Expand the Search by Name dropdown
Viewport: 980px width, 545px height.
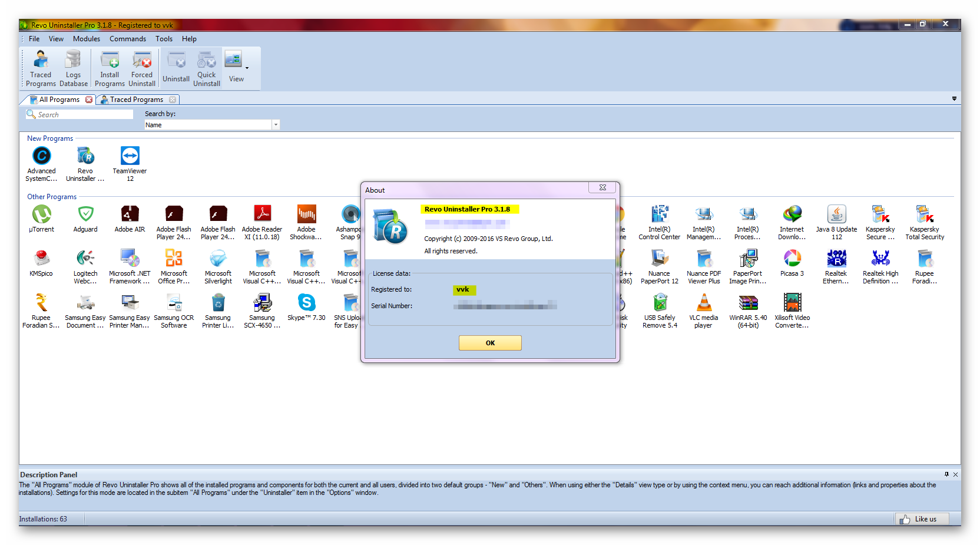coord(275,125)
